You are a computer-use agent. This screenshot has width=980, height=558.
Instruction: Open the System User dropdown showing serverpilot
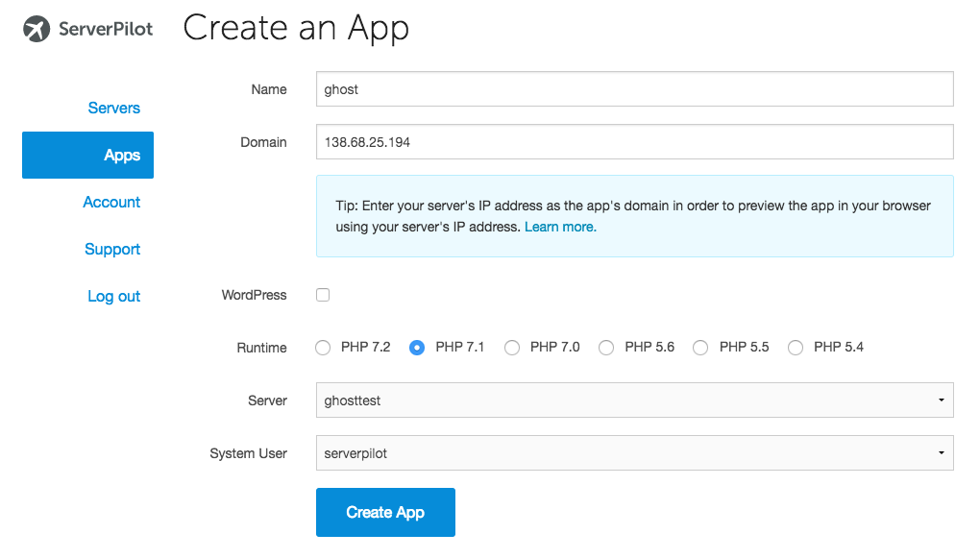[634, 452]
